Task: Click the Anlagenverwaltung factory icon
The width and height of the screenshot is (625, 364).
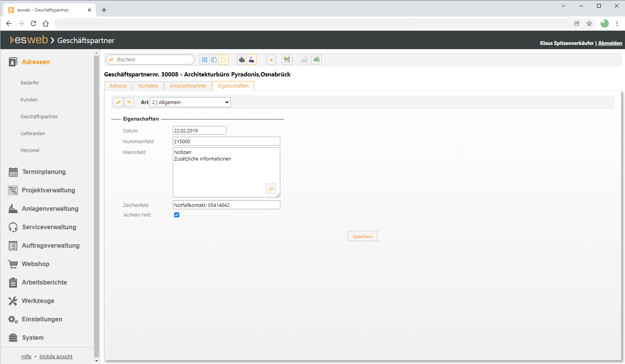Action: (x=13, y=208)
